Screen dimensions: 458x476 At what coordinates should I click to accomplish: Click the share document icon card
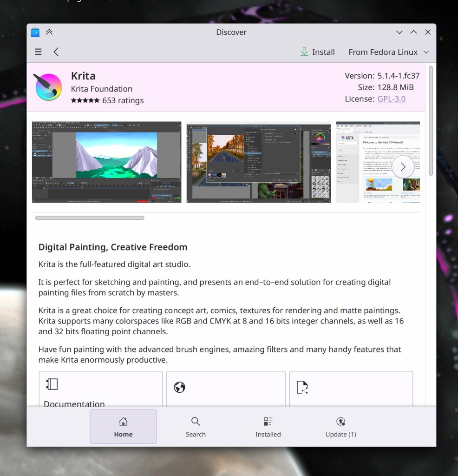[302, 387]
